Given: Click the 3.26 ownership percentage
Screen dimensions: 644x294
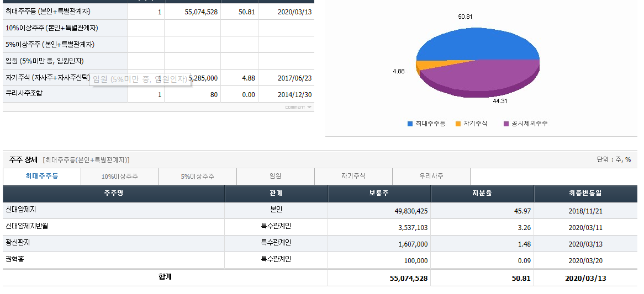Looking at the screenshot, I should click(x=525, y=228).
